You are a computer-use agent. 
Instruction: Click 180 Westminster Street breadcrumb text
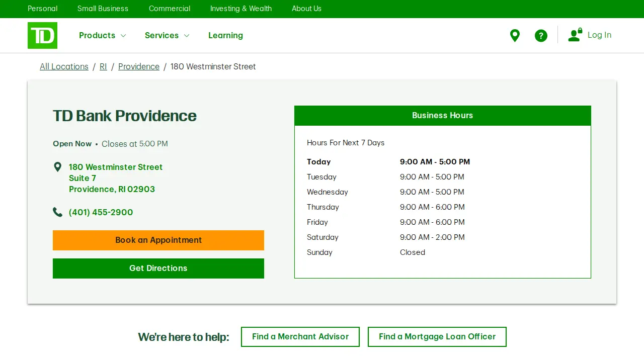coord(213,66)
